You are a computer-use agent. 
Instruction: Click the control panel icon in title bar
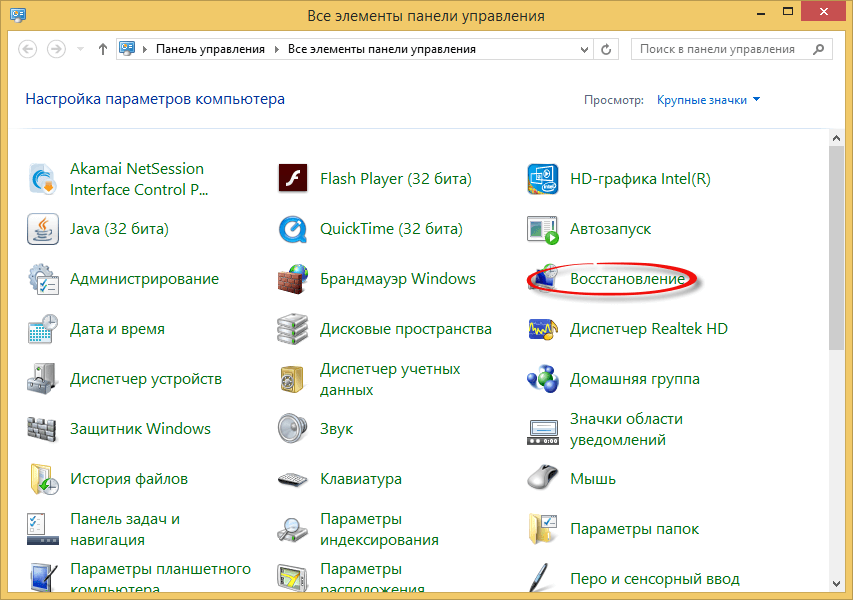click(x=18, y=14)
